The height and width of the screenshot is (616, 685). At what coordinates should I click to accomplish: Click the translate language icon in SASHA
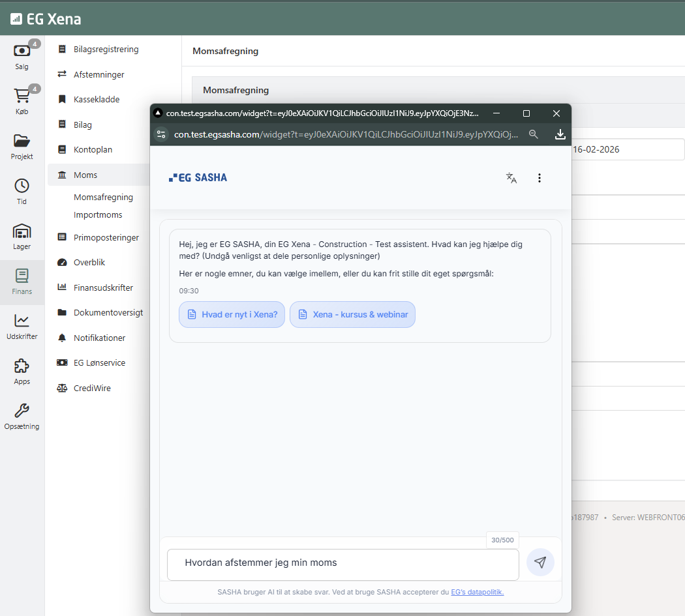point(511,178)
